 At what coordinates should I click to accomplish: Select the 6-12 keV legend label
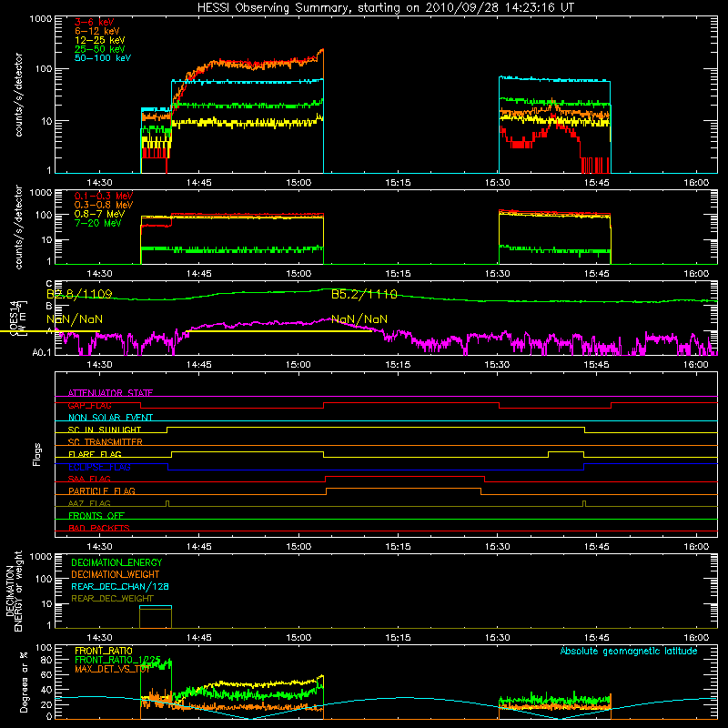pos(97,31)
